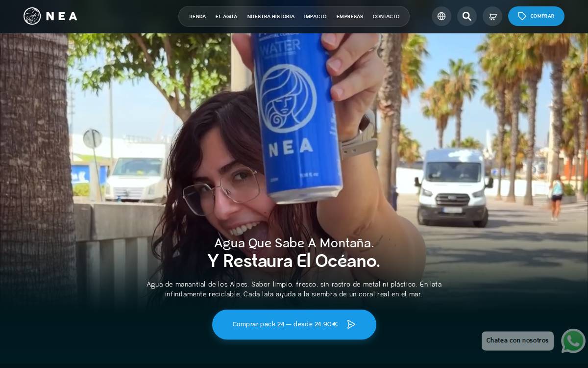Open the Tienda menu item
The image size is (588, 368).
(197, 17)
